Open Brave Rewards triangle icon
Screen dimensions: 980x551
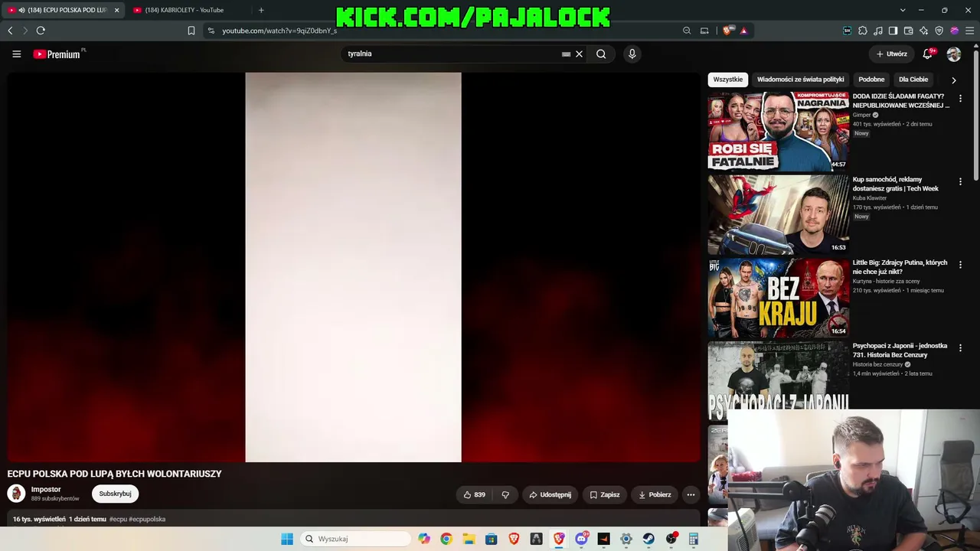[x=743, y=31]
